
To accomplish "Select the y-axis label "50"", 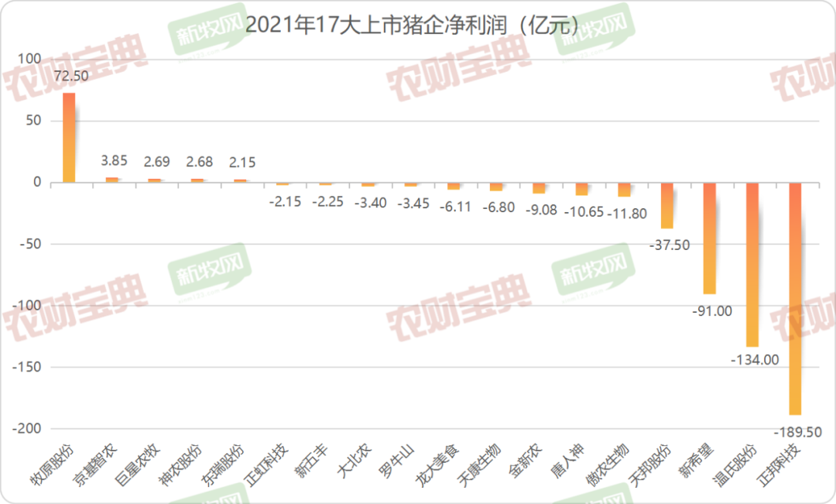I will point(33,121).
